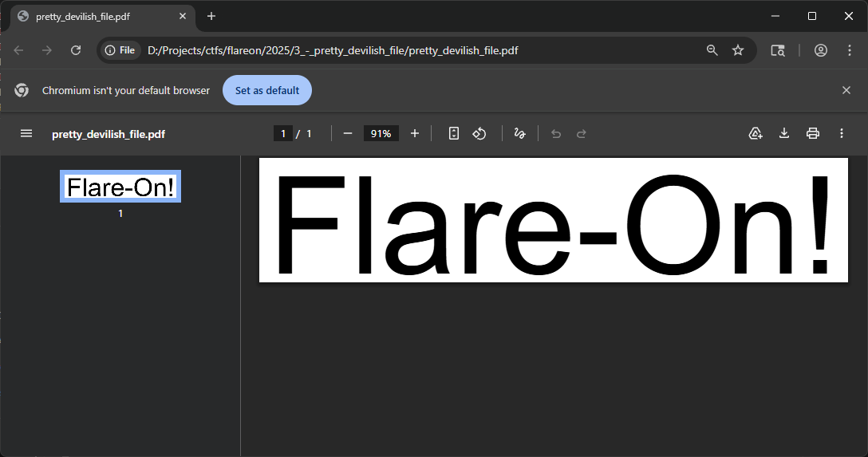Open a new browser tab
This screenshot has height=457, width=868.
pyautogui.click(x=211, y=17)
